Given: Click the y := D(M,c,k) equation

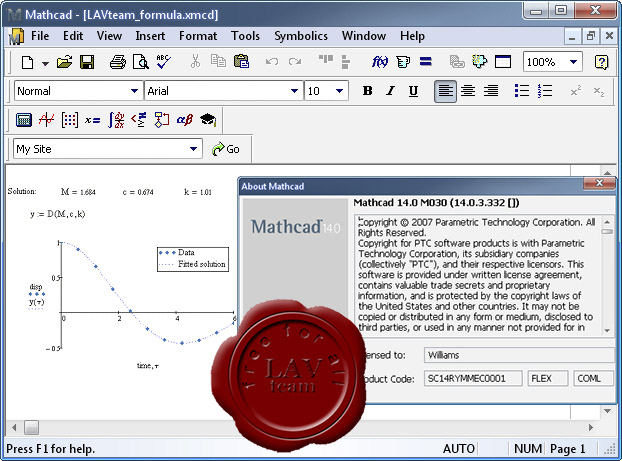Looking at the screenshot, I should coord(58,214).
